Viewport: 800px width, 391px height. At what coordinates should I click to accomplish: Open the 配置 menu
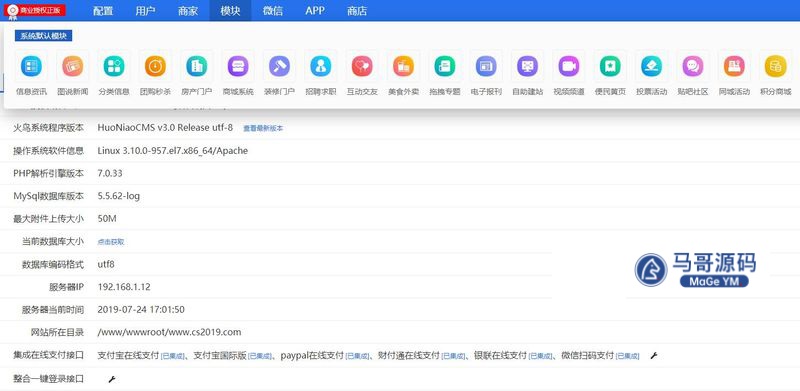click(103, 11)
